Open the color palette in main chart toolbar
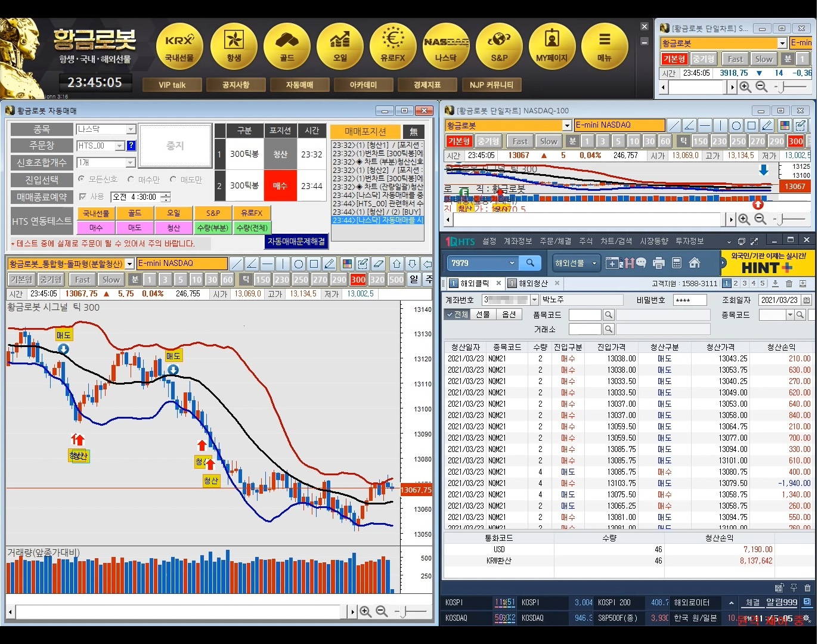 [346, 264]
